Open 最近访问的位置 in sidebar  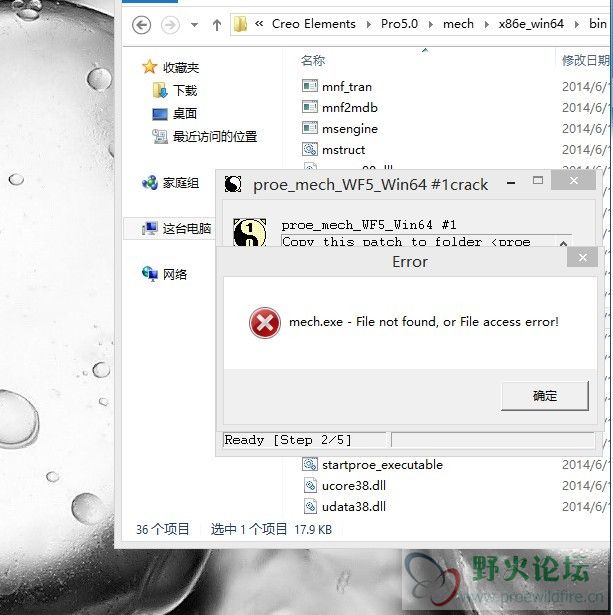click(215, 136)
